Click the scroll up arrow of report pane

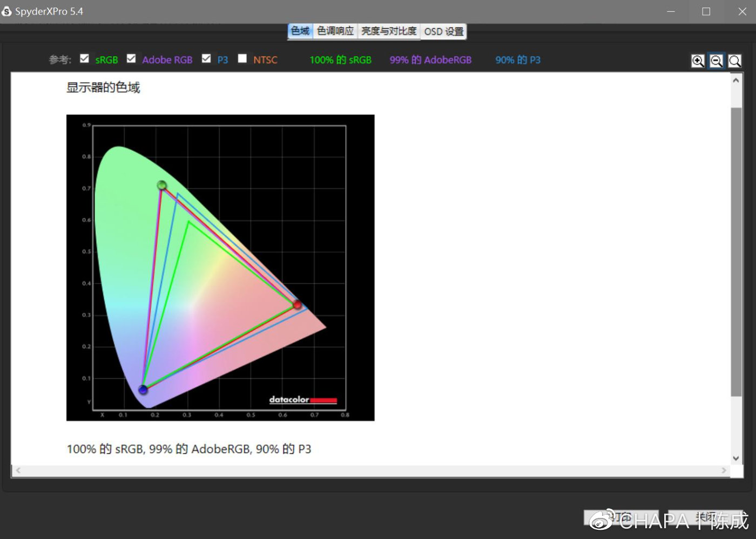click(x=735, y=80)
